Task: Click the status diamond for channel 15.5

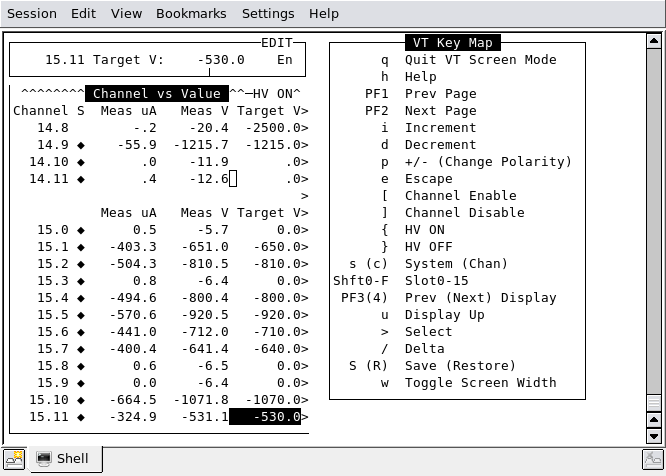Action: tap(81, 315)
